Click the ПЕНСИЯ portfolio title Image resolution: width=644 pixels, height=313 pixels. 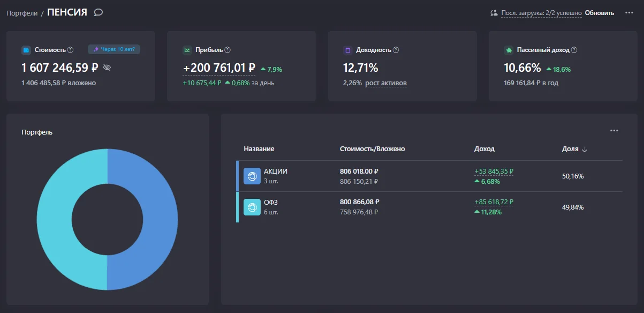67,12
